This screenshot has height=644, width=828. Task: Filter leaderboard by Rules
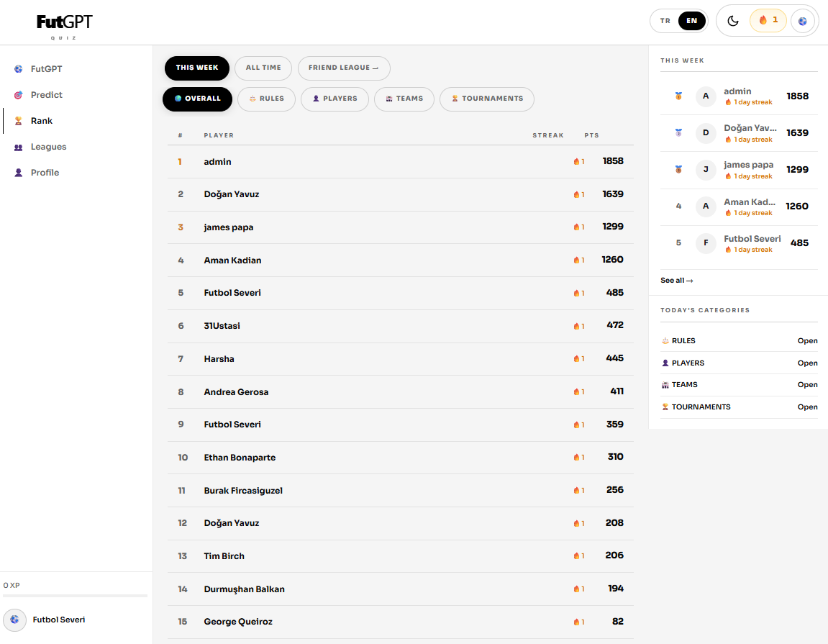[267, 99]
